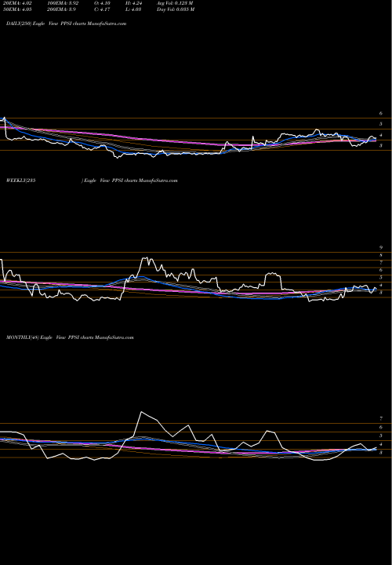Screen dimensions: 392x565
Task: Click the 20EMA value text
Action: [17, 3]
